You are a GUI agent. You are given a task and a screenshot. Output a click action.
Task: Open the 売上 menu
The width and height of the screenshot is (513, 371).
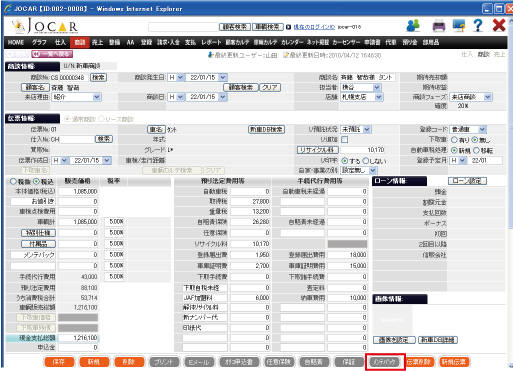pyautogui.click(x=97, y=42)
